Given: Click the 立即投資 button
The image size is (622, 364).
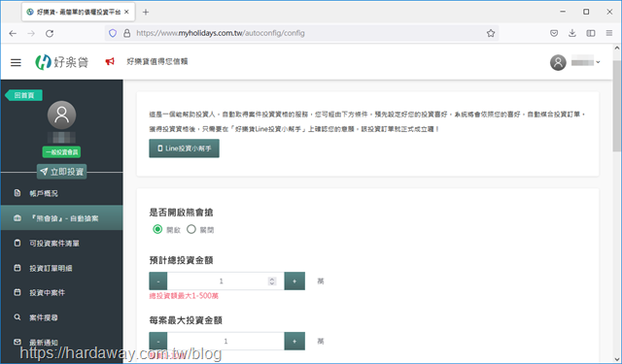Looking at the screenshot, I should pyautogui.click(x=61, y=172).
